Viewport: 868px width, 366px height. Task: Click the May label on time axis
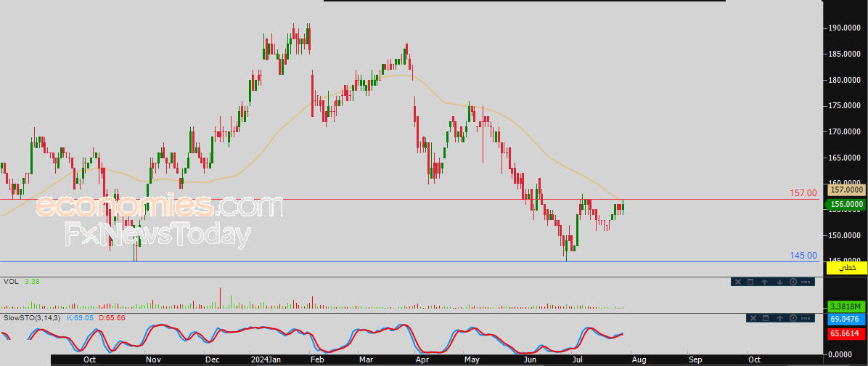coord(472,360)
